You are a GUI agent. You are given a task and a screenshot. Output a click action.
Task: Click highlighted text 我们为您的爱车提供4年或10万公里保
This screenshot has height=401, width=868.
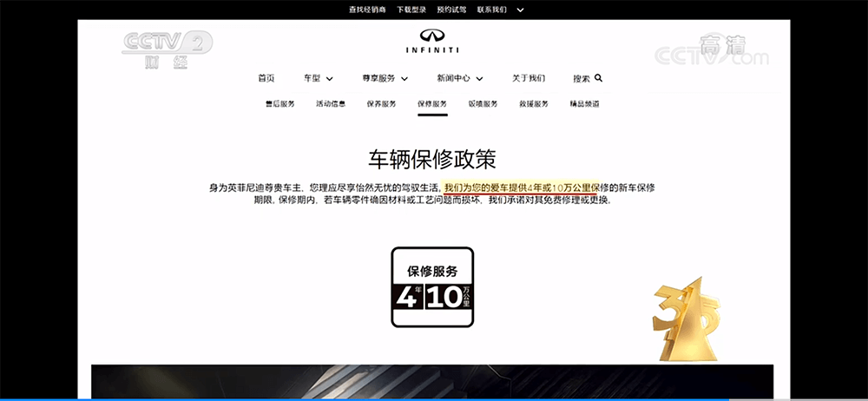[523, 187]
